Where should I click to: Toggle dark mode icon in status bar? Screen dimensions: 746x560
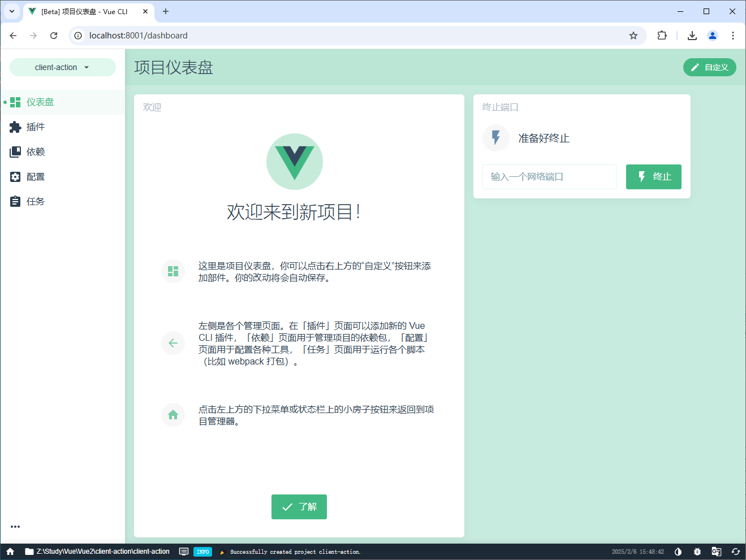(678, 552)
